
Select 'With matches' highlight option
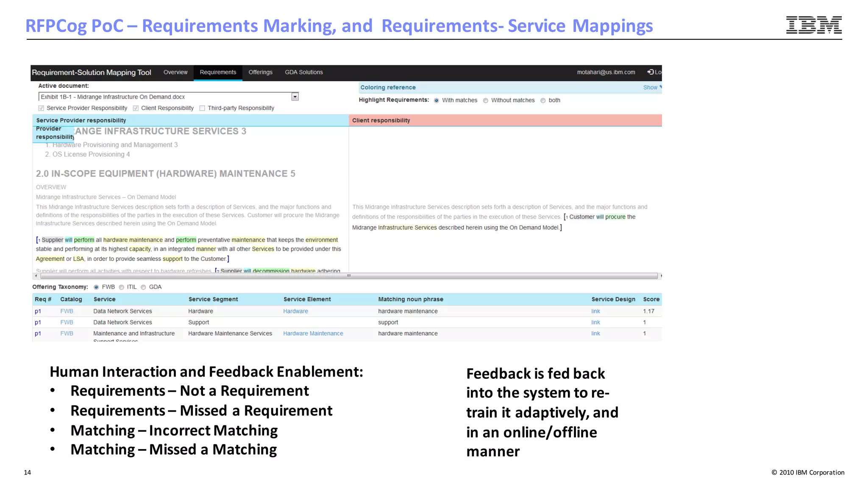pos(437,100)
